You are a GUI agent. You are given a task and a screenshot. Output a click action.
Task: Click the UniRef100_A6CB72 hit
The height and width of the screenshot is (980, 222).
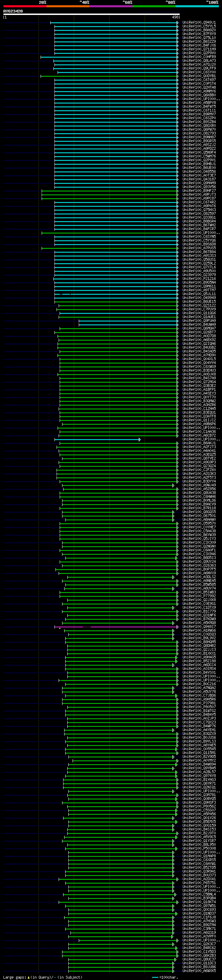199,435
